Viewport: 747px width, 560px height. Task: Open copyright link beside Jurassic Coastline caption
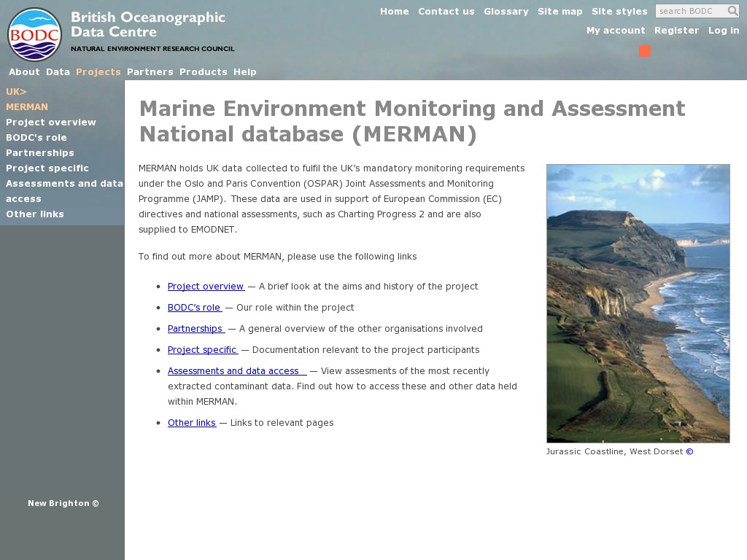[689, 451]
